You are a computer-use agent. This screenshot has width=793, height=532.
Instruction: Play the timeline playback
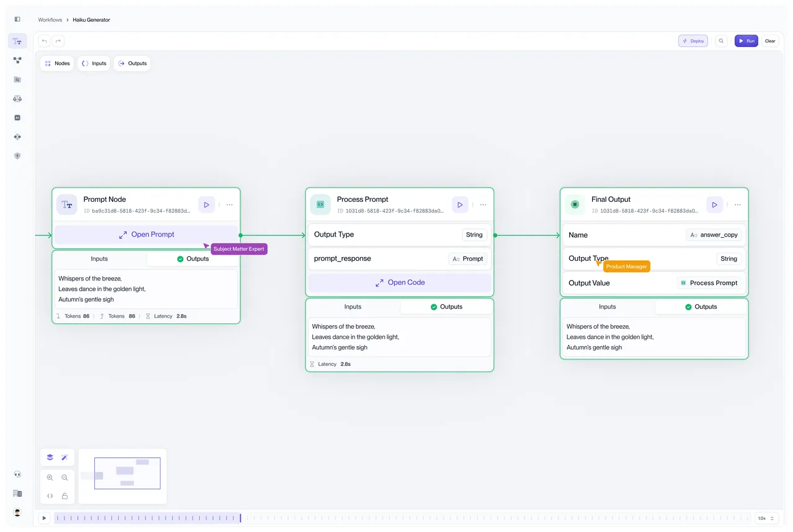[x=44, y=518]
